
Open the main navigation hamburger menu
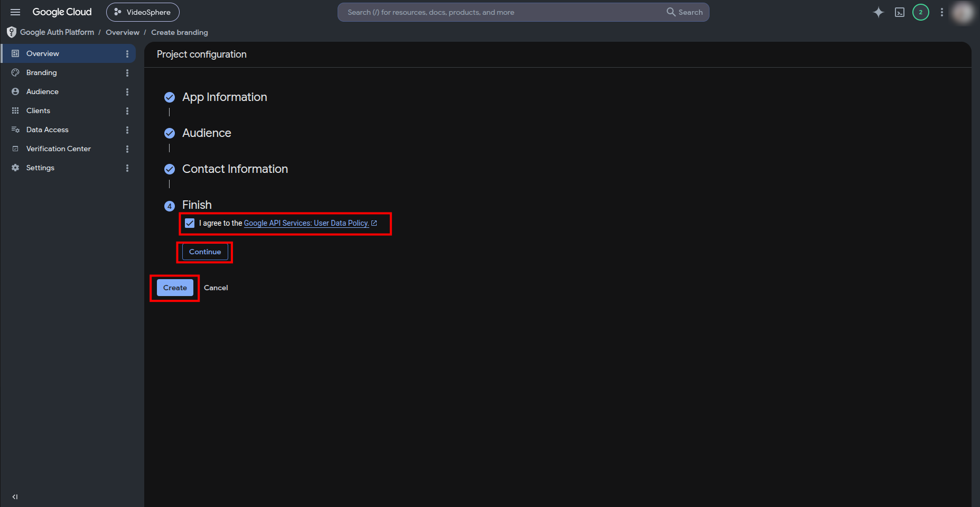(15, 12)
